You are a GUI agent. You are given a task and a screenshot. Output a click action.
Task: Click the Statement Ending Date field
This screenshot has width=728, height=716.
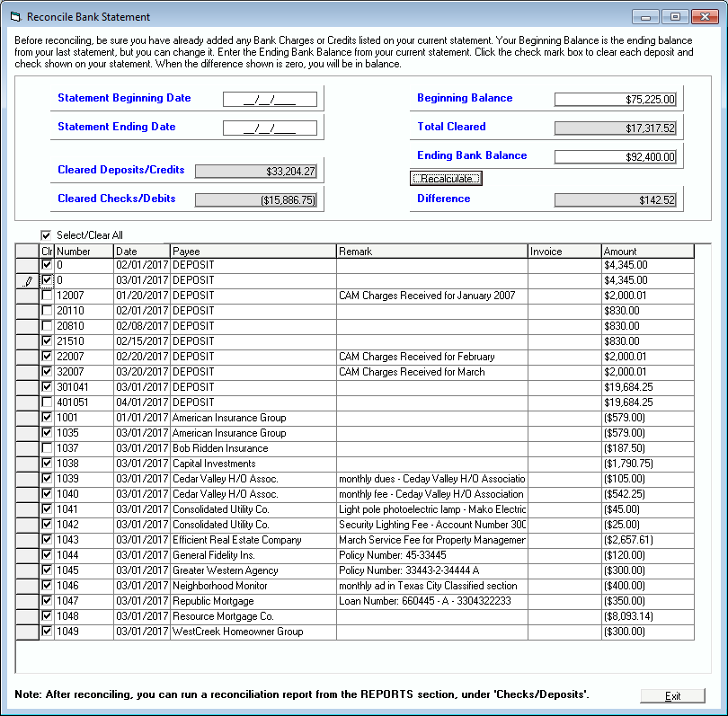pos(271,128)
